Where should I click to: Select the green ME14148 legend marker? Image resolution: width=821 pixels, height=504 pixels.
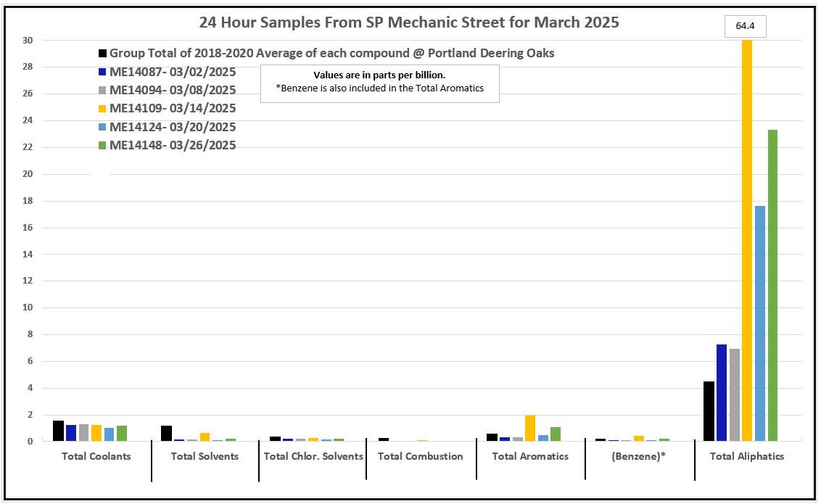[x=103, y=145]
